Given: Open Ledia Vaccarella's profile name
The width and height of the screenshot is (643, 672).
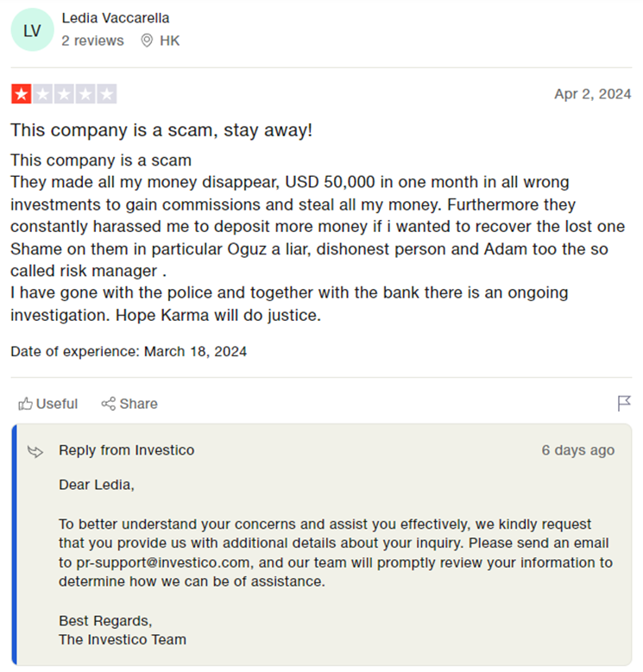Looking at the screenshot, I should [116, 18].
